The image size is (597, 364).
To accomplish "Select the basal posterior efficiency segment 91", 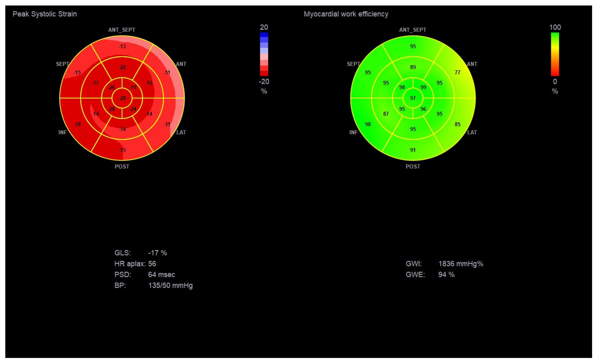I will pyautogui.click(x=413, y=150).
